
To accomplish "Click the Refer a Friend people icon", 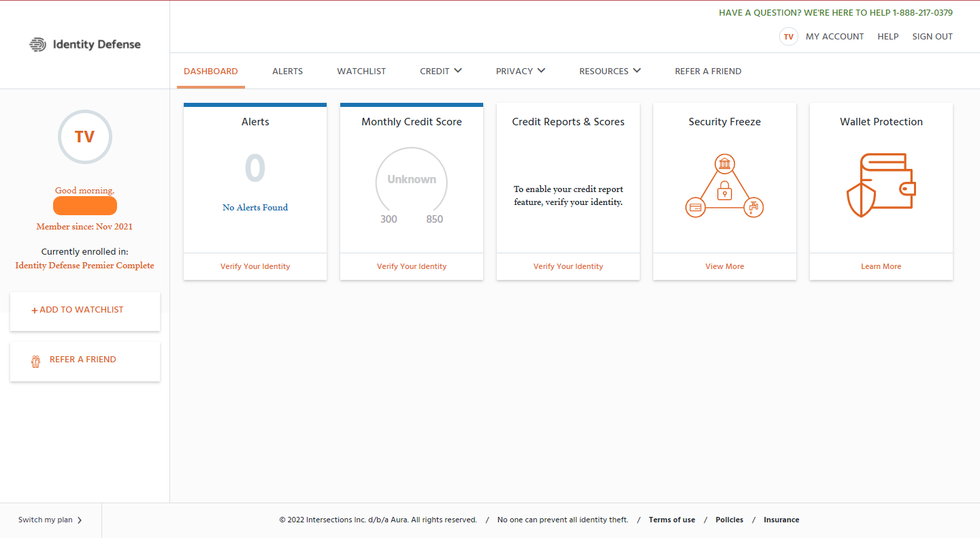I will pyautogui.click(x=36, y=361).
